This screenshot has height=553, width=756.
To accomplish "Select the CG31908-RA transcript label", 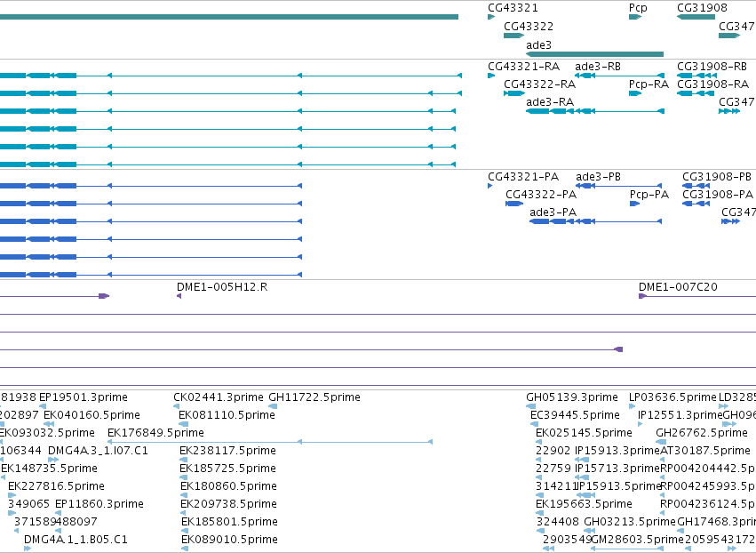I will click(712, 84).
